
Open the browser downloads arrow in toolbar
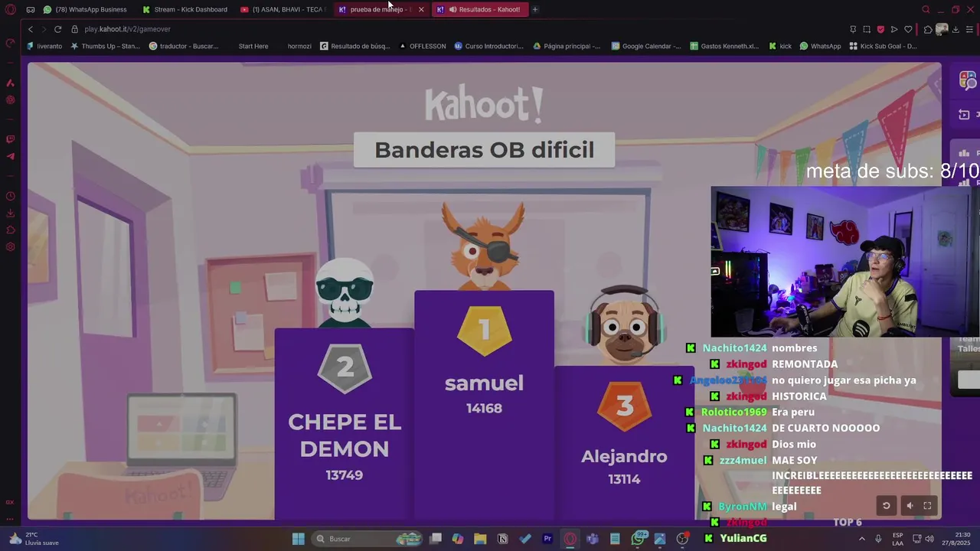(x=955, y=29)
